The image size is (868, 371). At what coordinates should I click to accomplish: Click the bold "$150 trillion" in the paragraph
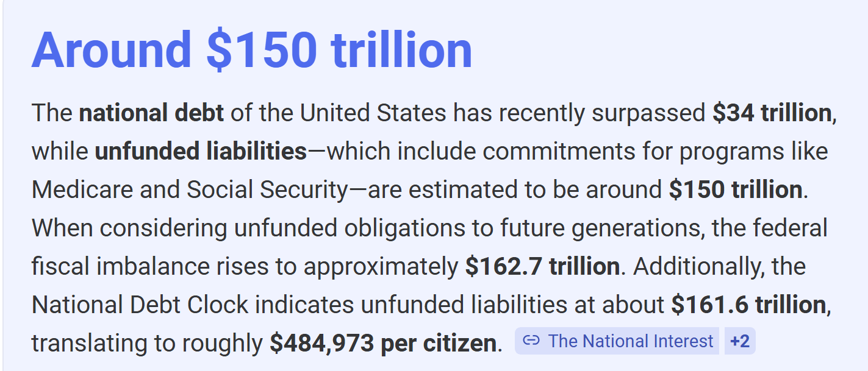[x=736, y=190]
